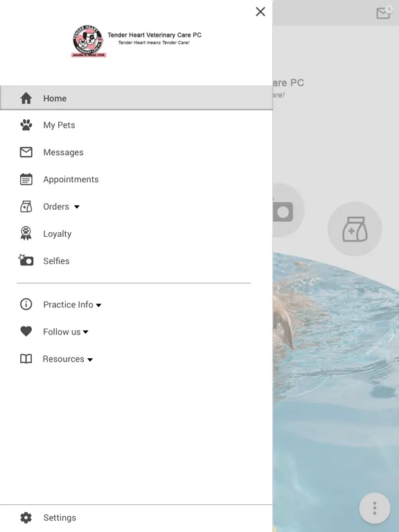Open Settings at the drawer bottom

[x=136, y=517]
